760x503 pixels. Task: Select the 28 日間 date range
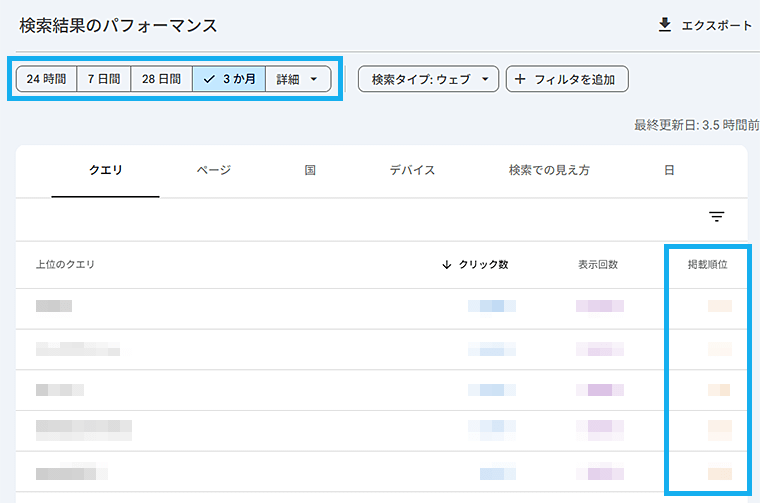(x=161, y=79)
